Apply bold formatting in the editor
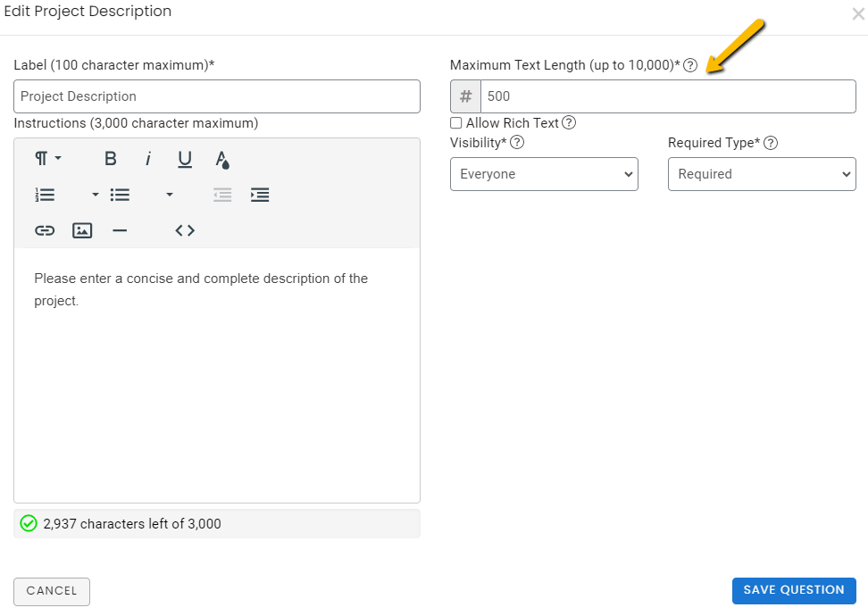 [110, 158]
